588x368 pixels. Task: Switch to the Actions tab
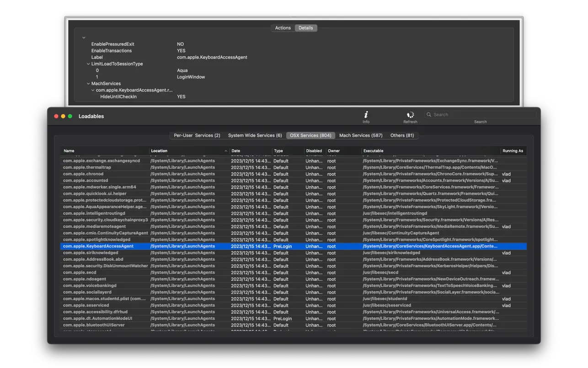(283, 27)
